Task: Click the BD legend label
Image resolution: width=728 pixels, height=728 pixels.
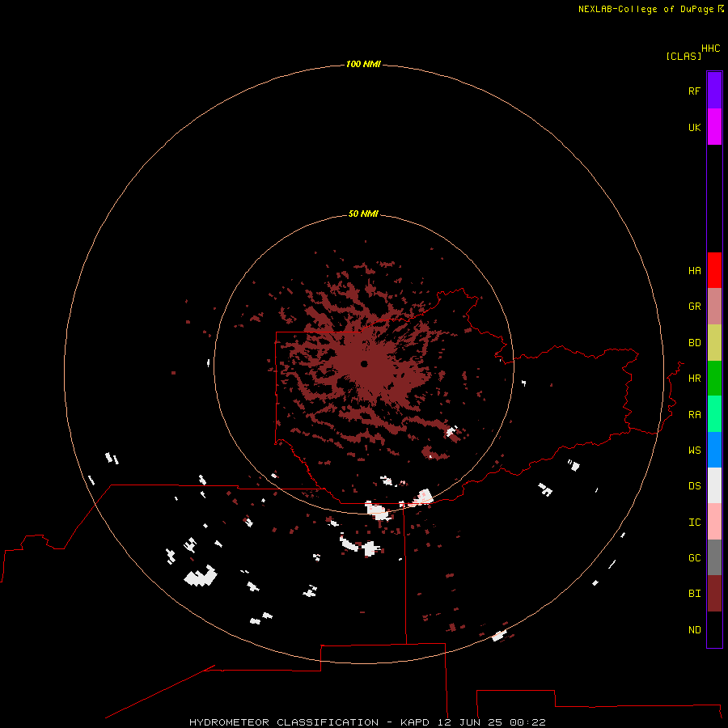Action: pos(694,343)
